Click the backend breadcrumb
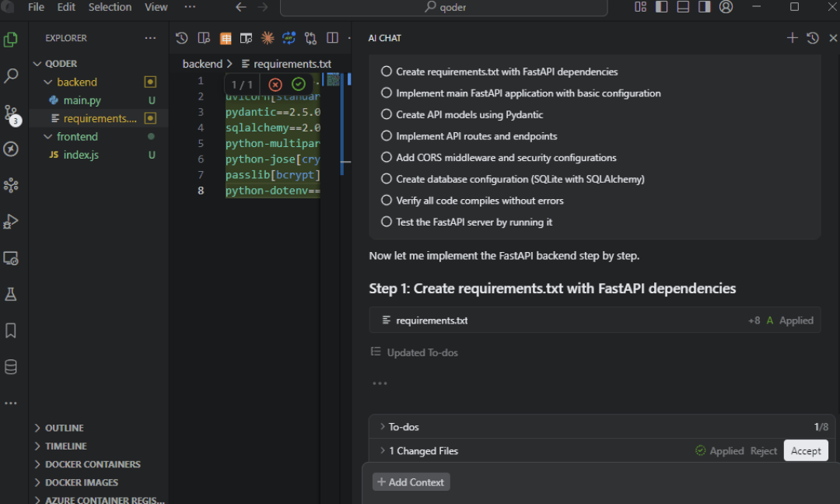This screenshot has width=840, height=504. pyautogui.click(x=202, y=64)
